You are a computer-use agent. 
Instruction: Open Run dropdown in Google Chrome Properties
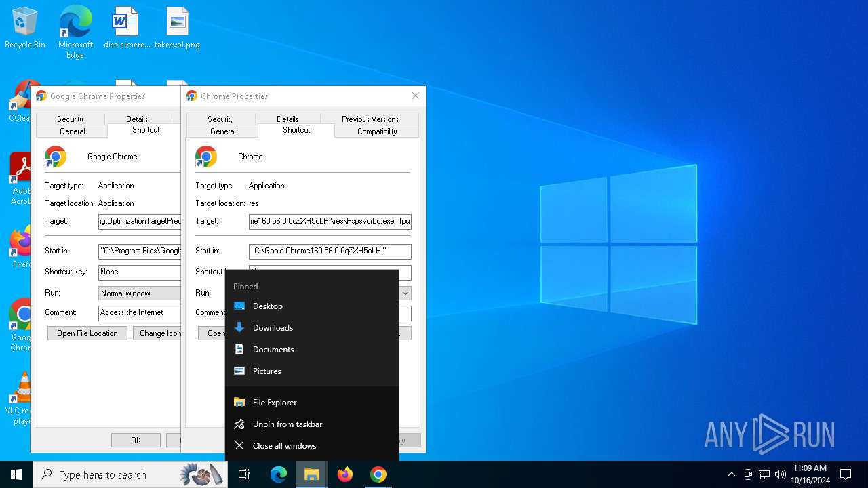140,293
